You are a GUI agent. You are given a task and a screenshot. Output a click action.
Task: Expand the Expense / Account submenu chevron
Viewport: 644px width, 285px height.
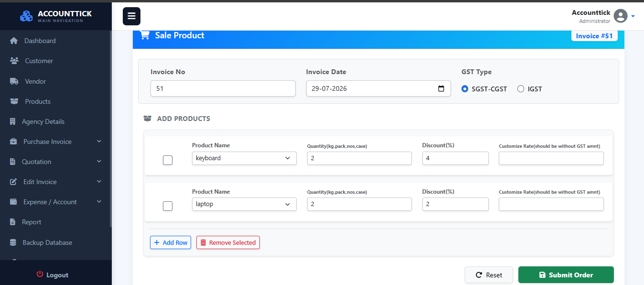coord(99,202)
